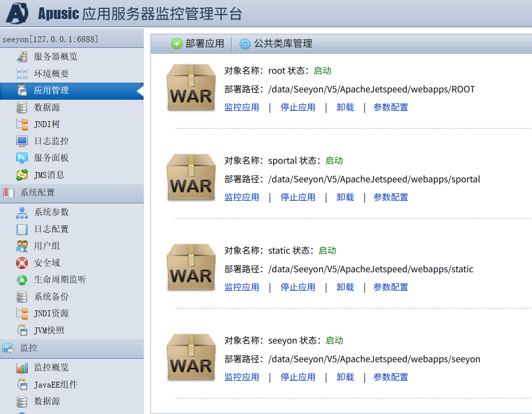
Task: Click the 数据源 icon under the 监控 section
Action: coord(22,401)
